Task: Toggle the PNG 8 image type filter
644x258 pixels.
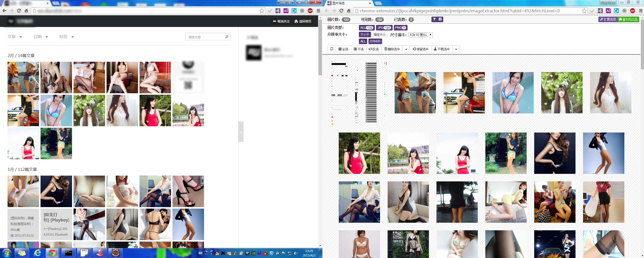Action: tap(400, 28)
